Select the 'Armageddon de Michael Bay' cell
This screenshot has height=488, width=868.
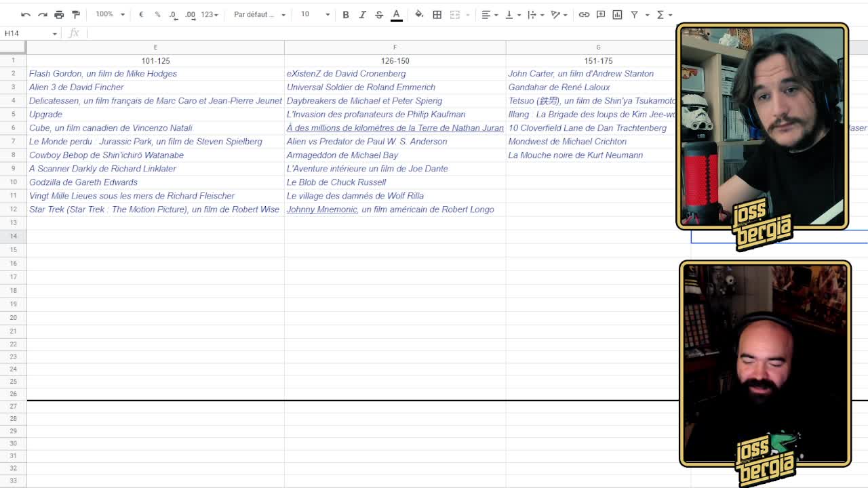(395, 155)
